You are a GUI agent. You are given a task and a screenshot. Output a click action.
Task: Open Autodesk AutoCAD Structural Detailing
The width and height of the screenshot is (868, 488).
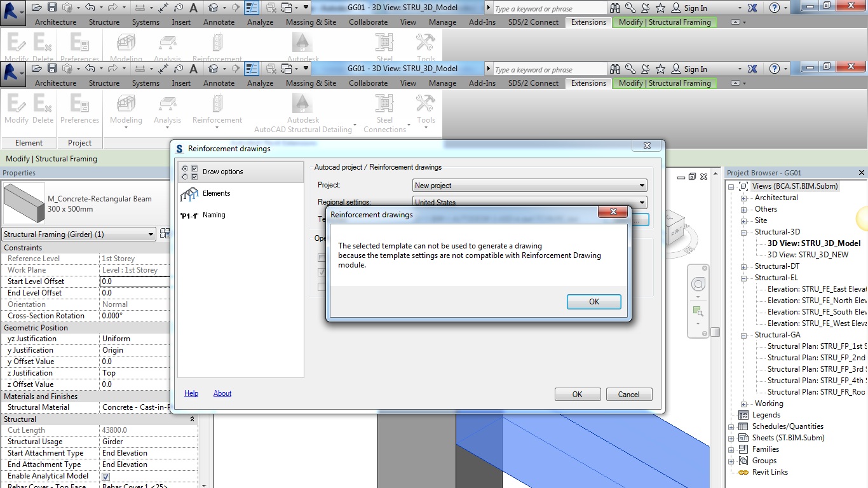tap(302, 112)
